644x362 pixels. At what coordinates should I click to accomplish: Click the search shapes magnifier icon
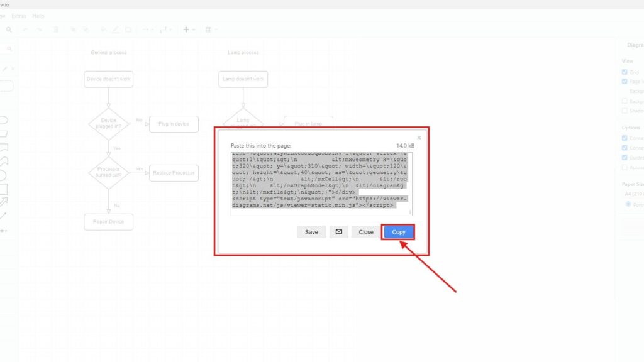click(9, 48)
